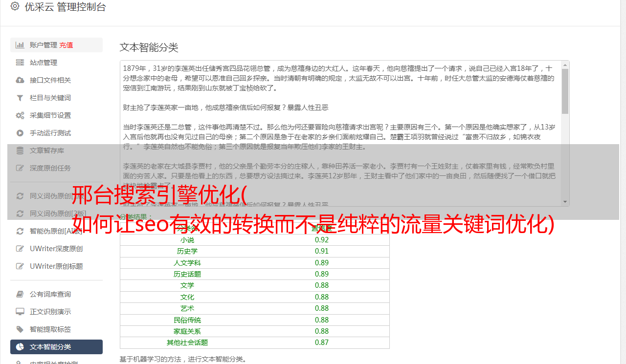Click the cloud upload icon for 接口文件相关
626x364 pixels.
tap(20, 80)
